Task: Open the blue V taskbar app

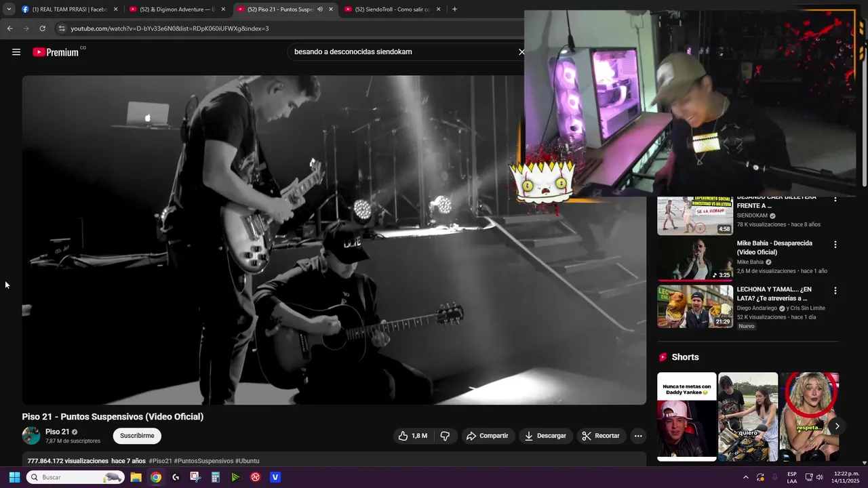Action: pyautogui.click(x=275, y=477)
